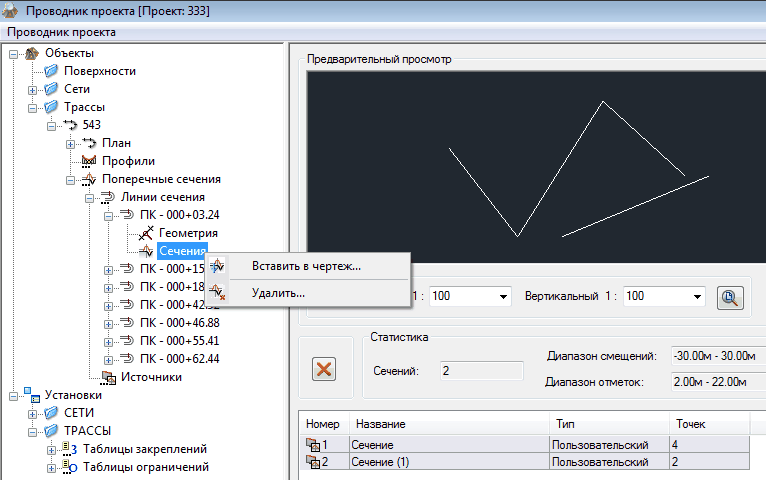Collapse the Трассы tree node
This screenshot has height=480, width=766.
coord(33,107)
